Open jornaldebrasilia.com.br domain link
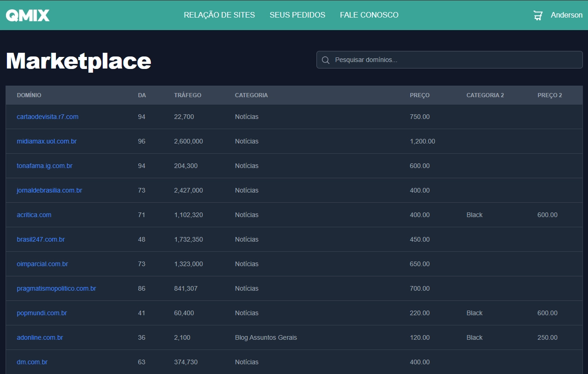The image size is (588, 374). pos(50,190)
